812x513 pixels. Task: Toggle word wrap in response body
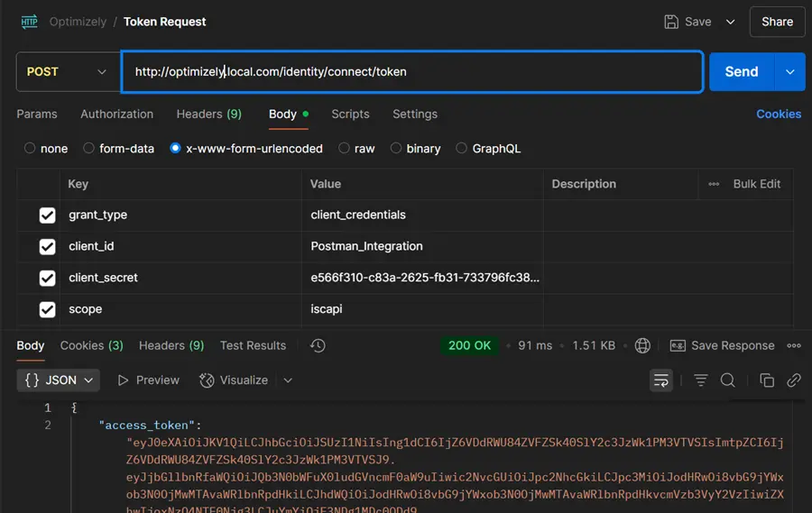661,380
